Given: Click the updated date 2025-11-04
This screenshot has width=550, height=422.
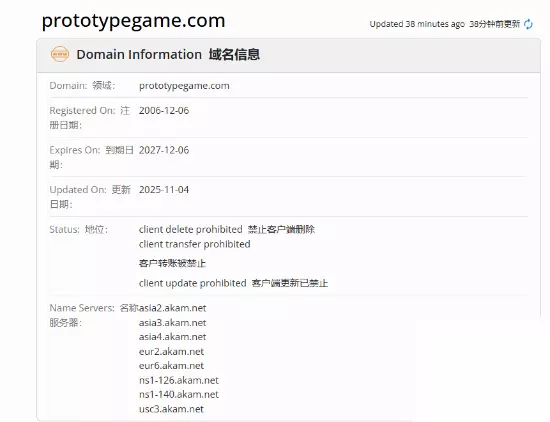Looking at the screenshot, I should pos(164,190).
